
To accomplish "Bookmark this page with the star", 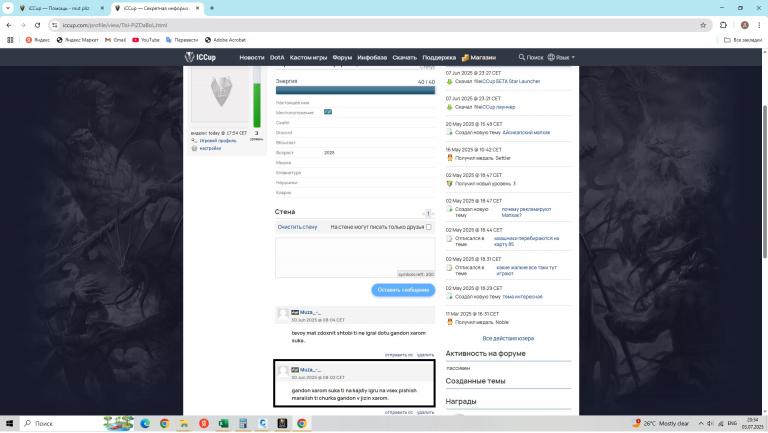I will tap(703, 25).
